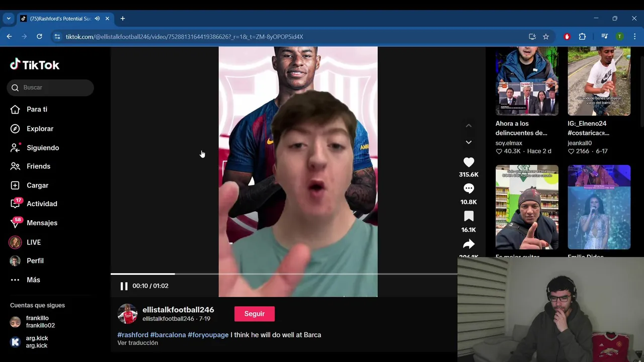Go to previous video arrow
The image size is (644, 362).
468,126
